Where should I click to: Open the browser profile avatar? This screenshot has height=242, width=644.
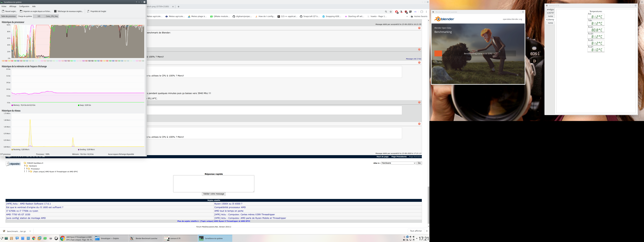(422, 12)
